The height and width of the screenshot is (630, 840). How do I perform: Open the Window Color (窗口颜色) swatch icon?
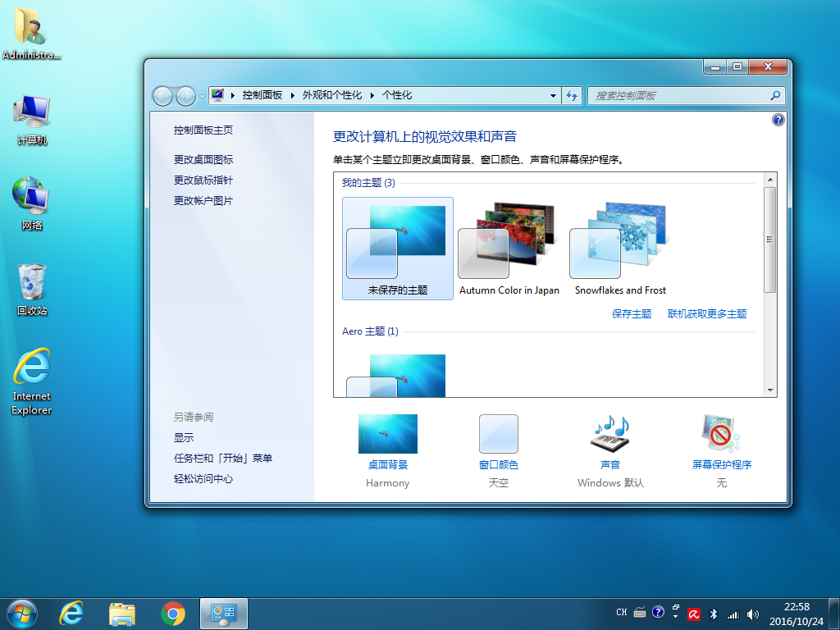point(498,433)
